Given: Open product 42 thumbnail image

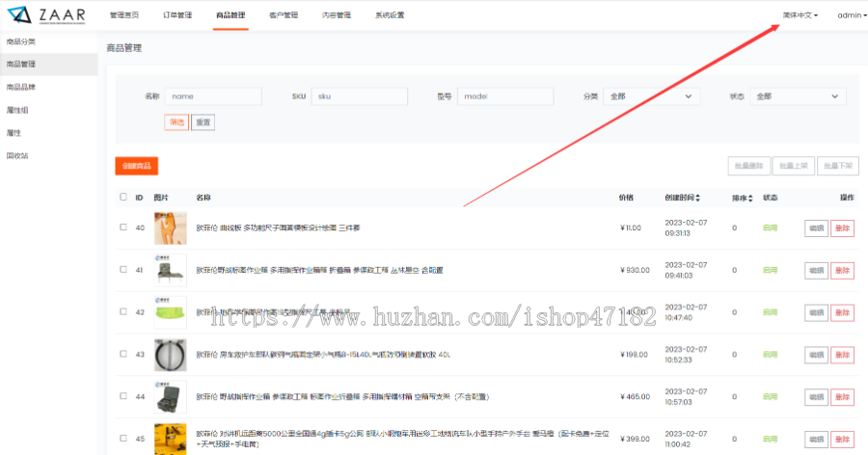Looking at the screenshot, I should 171,312.
